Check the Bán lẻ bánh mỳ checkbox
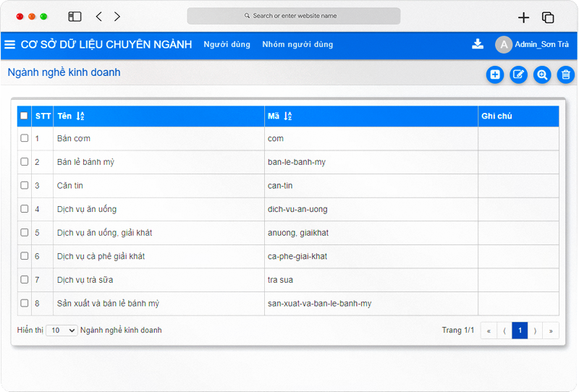This screenshot has height=392, width=579. point(25,162)
